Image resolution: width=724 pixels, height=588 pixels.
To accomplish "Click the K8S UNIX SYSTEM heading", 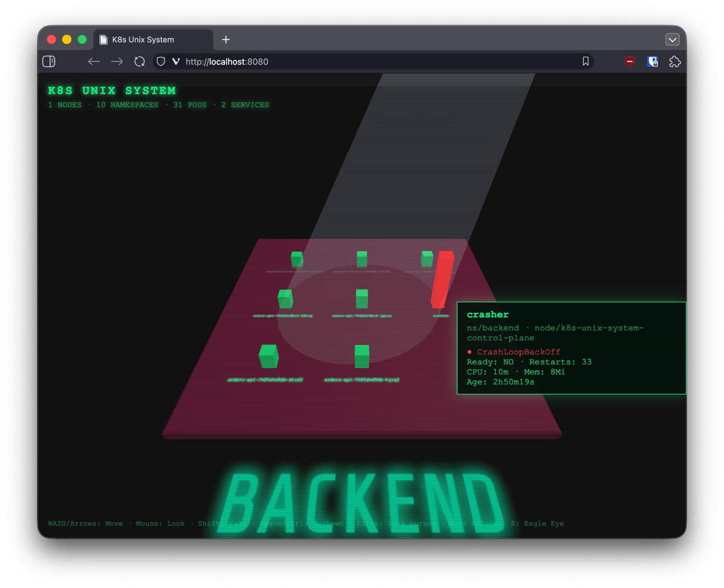I will (112, 90).
